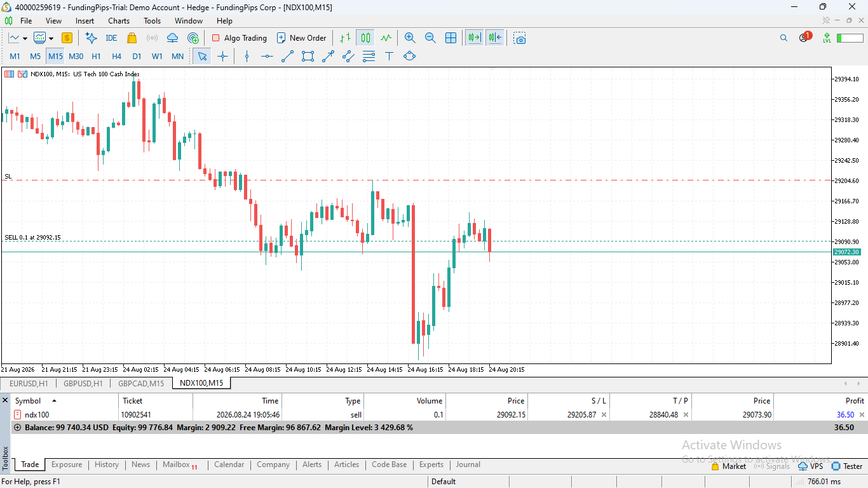Toggle Algo Trading on
Image resolution: width=868 pixels, height=488 pixels.
(239, 38)
